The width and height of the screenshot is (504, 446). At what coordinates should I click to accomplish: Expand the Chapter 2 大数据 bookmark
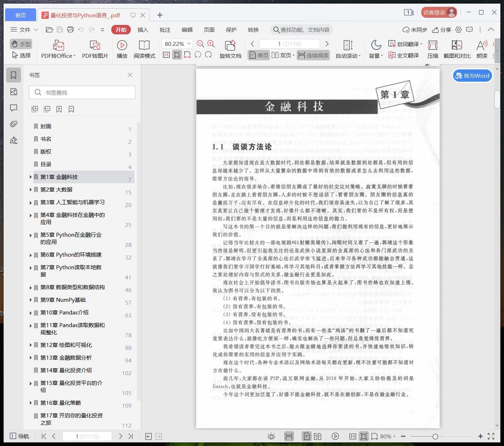click(31, 190)
